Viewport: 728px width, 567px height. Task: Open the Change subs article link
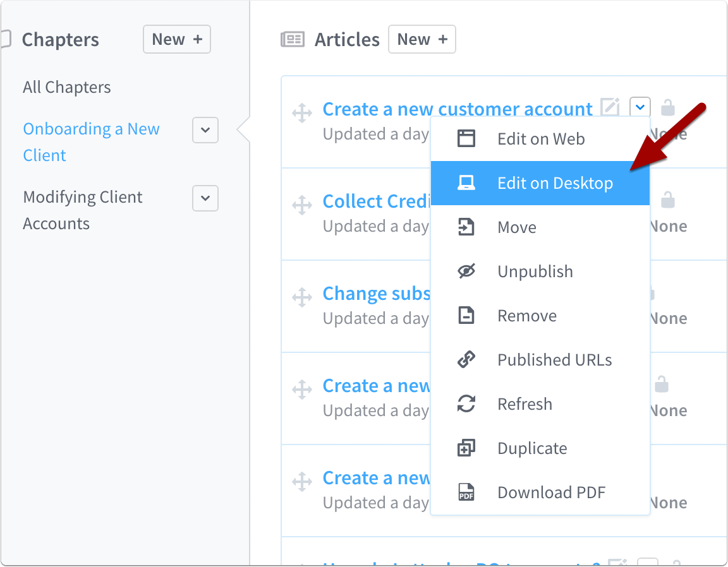[x=377, y=294]
